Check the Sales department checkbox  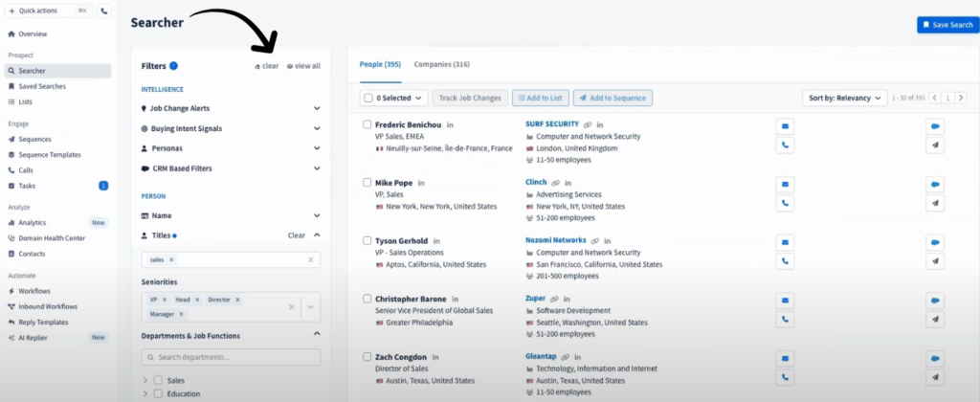pos(158,380)
